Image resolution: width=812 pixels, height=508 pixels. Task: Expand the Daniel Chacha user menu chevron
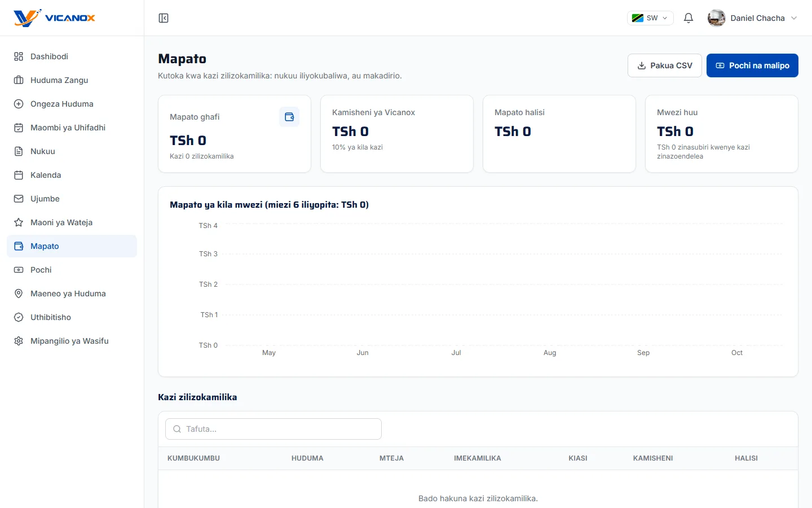[x=794, y=18]
